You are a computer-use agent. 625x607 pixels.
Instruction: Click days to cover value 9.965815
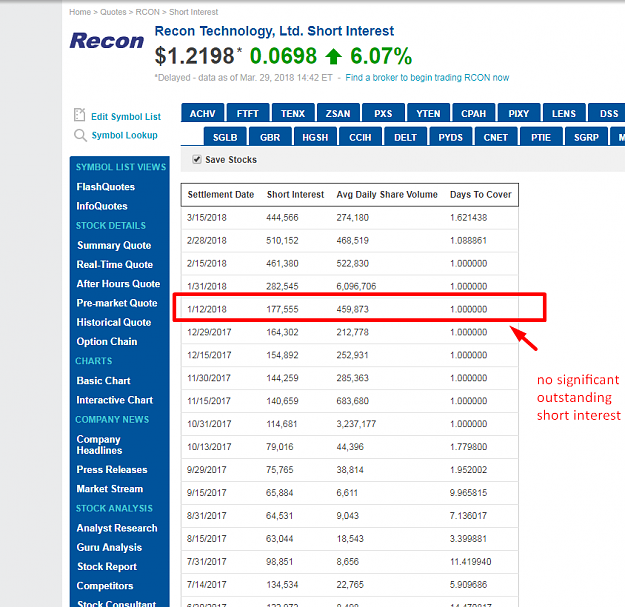pos(468,493)
